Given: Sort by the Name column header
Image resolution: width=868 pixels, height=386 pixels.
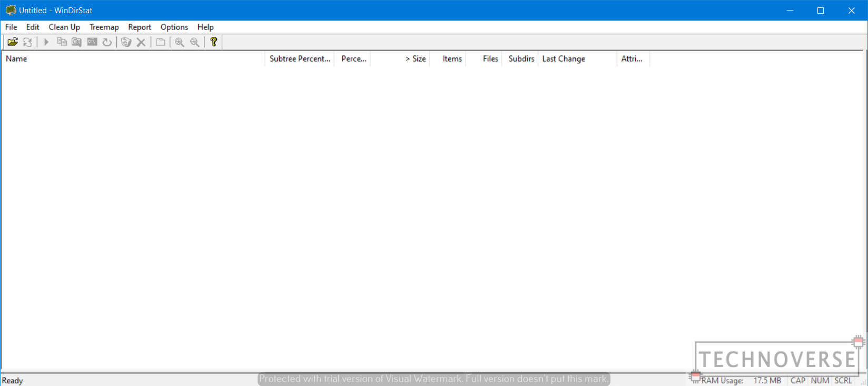Looking at the screenshot, I should pyautogui.click(x=133, y=59).
